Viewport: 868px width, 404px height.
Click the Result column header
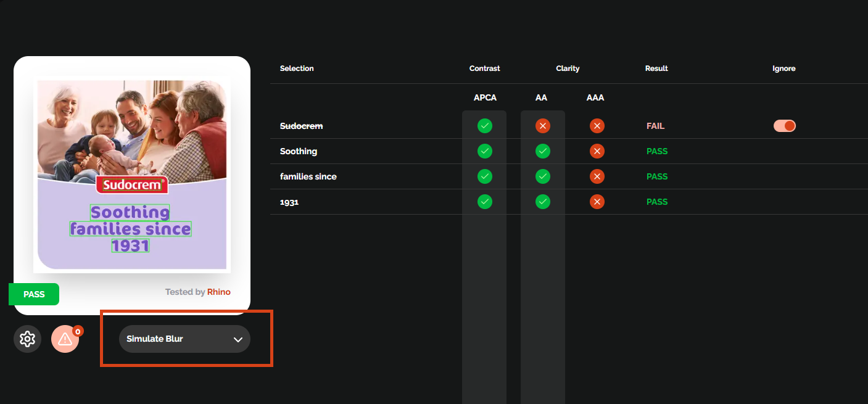[x=656, y=68]
